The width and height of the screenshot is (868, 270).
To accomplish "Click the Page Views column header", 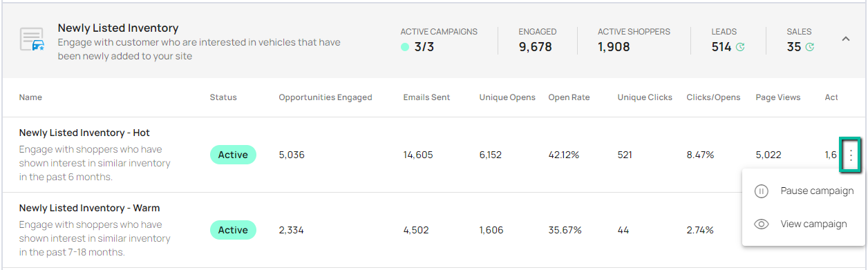I will (778, 97).
